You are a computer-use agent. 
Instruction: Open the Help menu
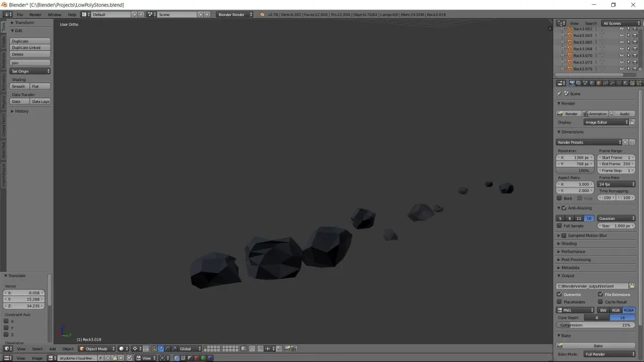click(72, 14)
